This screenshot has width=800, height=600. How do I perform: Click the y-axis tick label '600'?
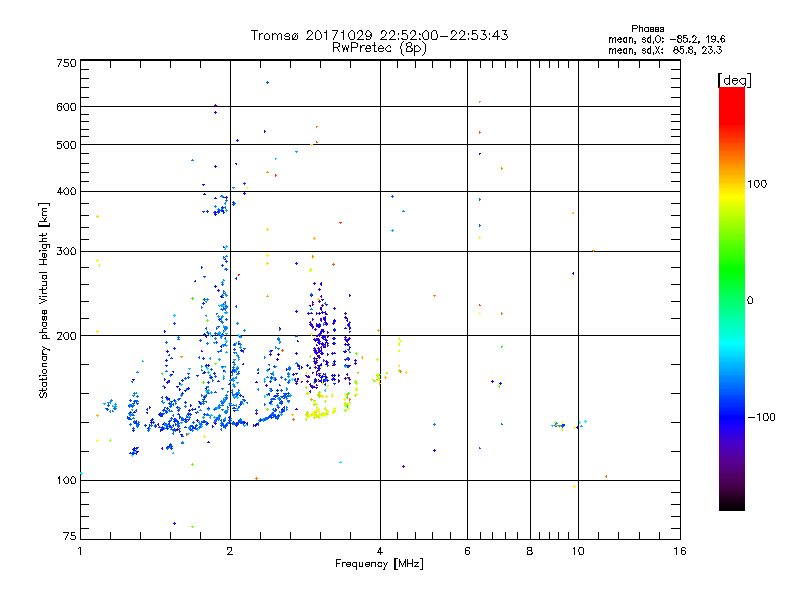click(66, 107)
